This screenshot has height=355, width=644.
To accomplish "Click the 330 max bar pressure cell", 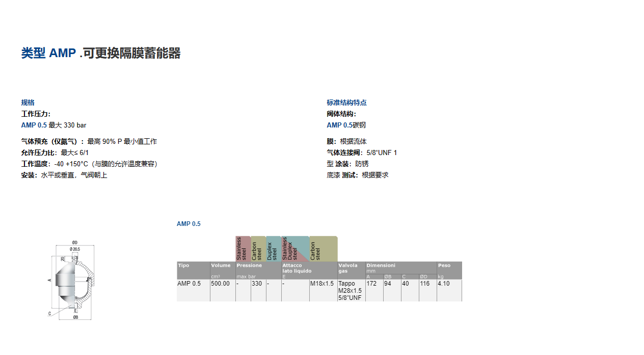I will (257, 284).
